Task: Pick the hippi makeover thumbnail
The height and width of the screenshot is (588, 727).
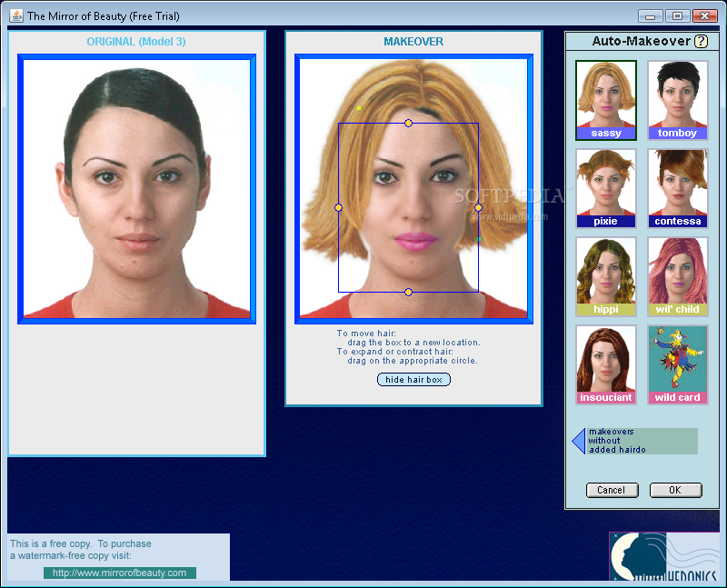Action: click(x=606, y=277)
